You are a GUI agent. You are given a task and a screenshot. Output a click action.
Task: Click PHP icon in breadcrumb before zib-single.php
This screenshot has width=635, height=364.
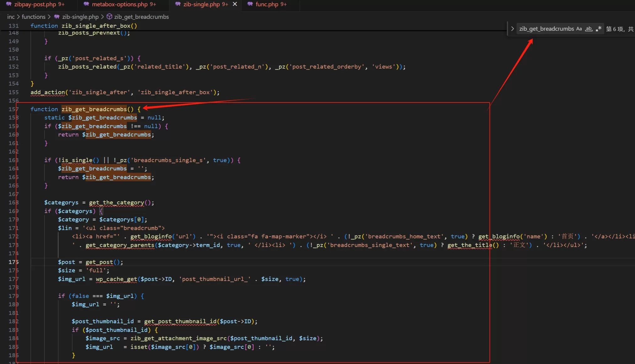pos(57,17)
